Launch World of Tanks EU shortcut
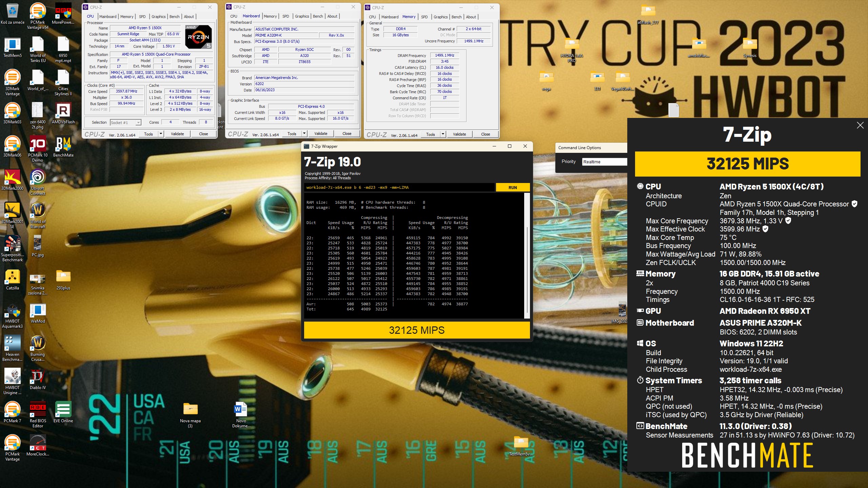The width and height of the screenshot is (868, 488). [38, 50]
